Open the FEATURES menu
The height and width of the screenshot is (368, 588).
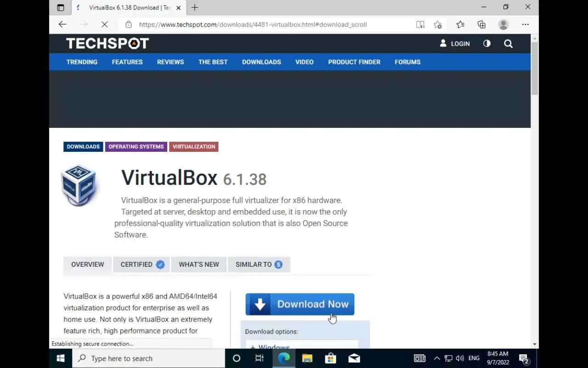127,62
